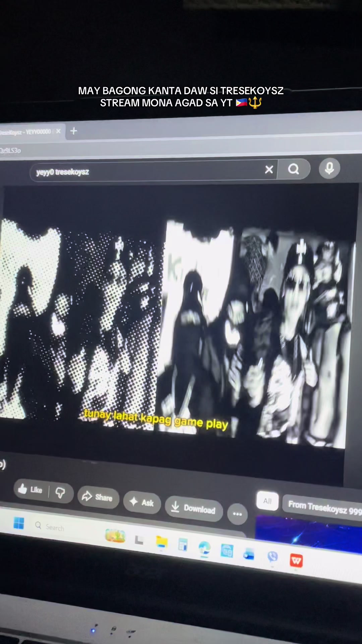Select the All filter chip

pos(267,501)
